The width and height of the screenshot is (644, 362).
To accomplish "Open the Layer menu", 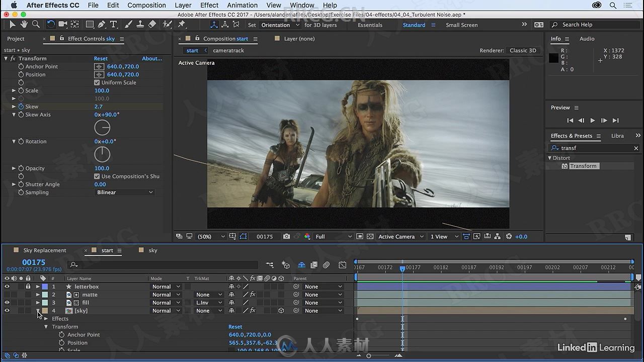I will [x=183, y=5].
